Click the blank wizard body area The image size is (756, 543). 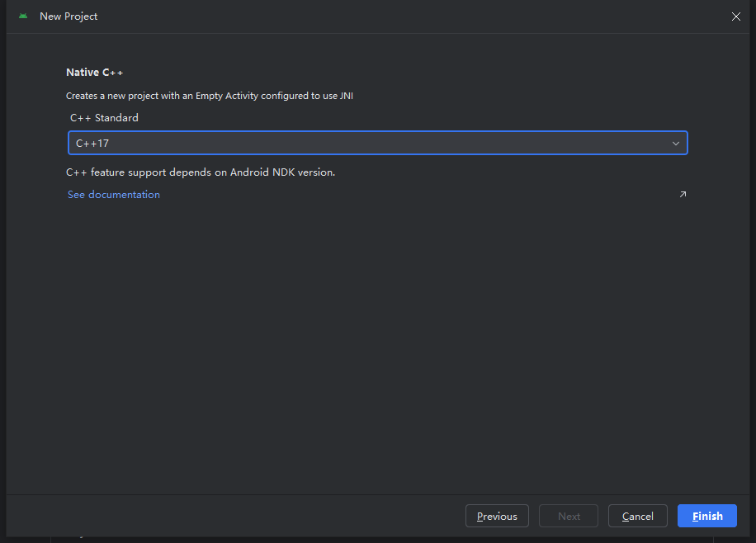click(x=377, y=347)
